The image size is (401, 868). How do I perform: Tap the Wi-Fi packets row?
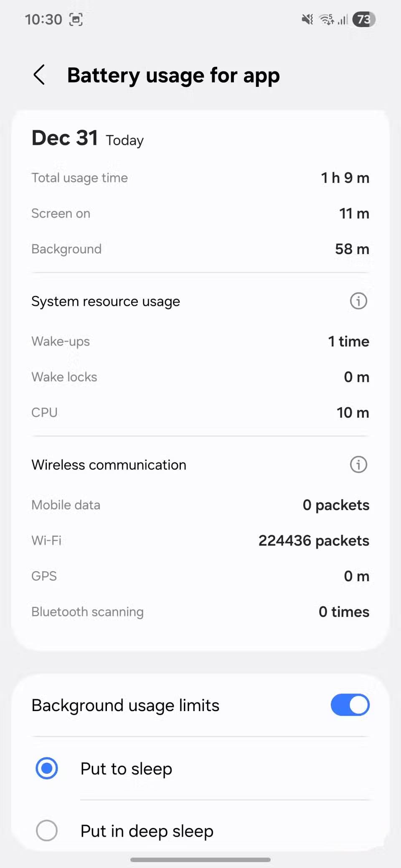[200, 540]
